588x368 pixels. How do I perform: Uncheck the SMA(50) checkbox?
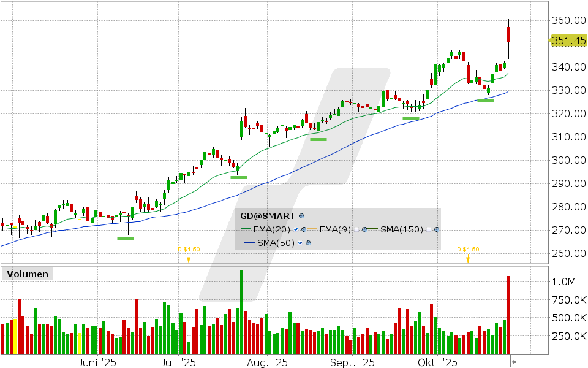(300, 243)
